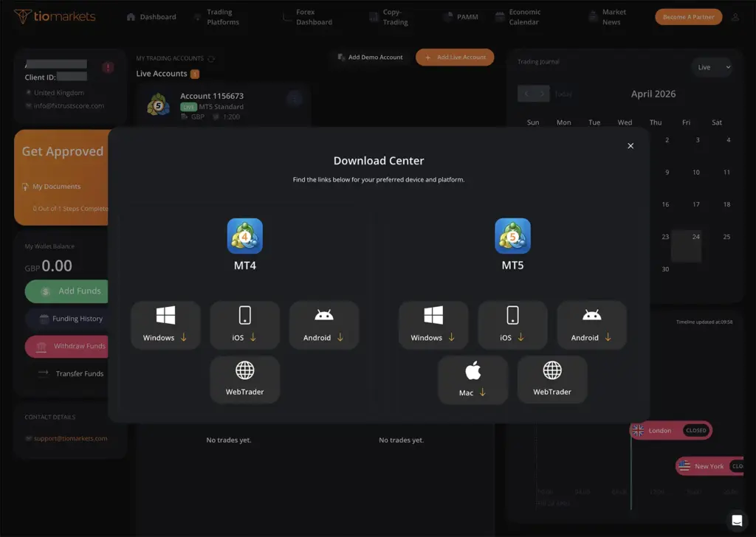Switch to the Copy-Trading section
This screenshot has height=537, width=756.
click(x=391, y=15)
